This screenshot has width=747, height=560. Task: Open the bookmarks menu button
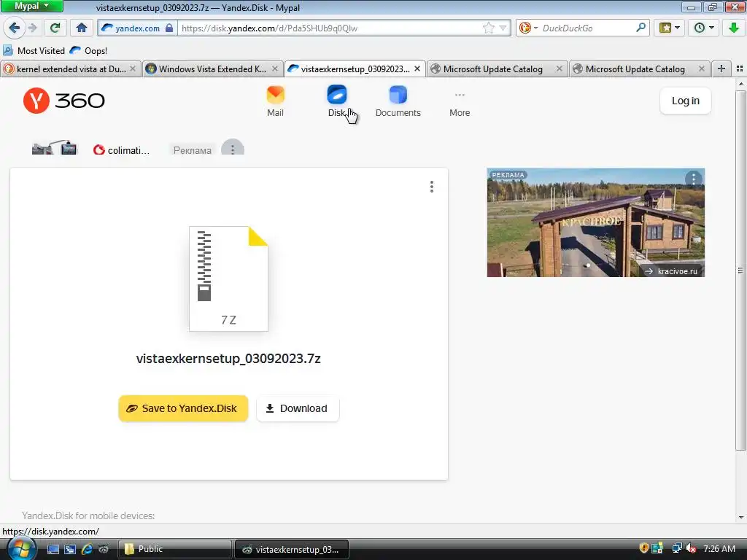(x=670, y=28)
